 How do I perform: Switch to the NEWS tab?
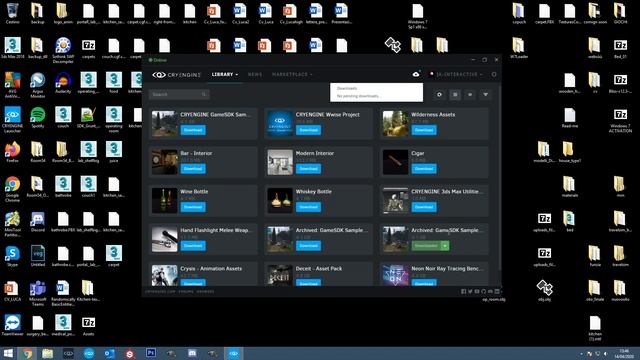coord(255,74)
